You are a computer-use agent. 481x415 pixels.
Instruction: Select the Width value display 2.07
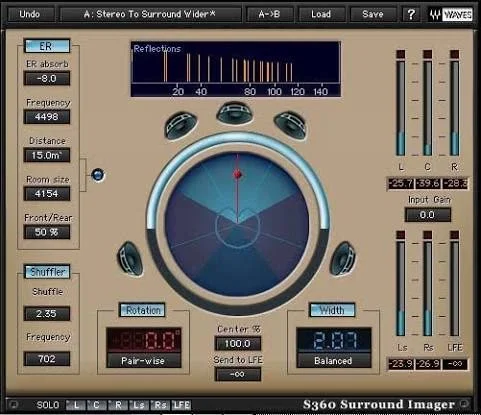tap(334, 340)
